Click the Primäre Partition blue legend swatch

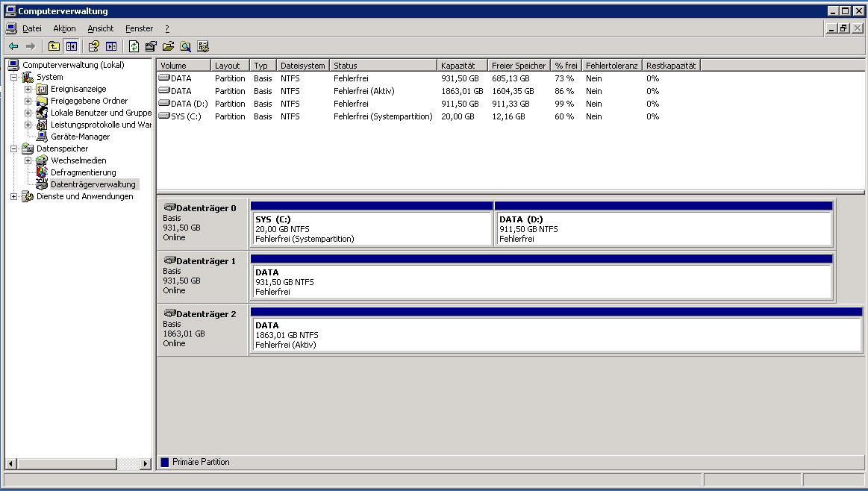tap(164, 462)
